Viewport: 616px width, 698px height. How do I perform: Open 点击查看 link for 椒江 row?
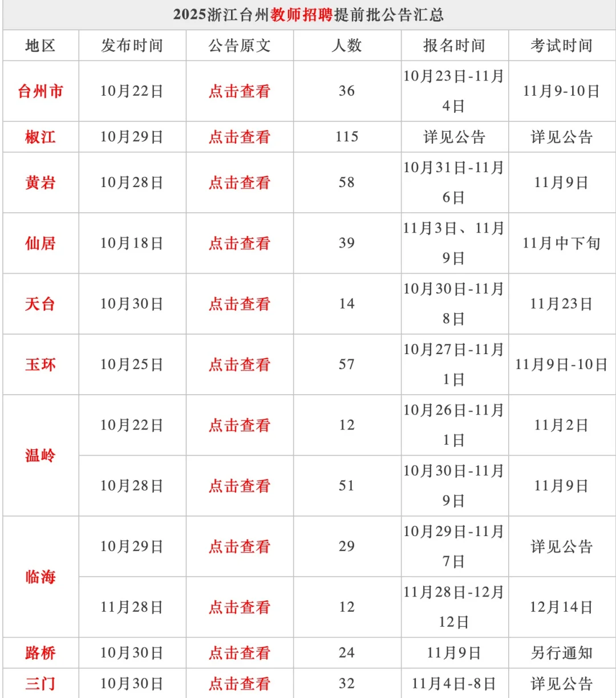pos(240,137)
